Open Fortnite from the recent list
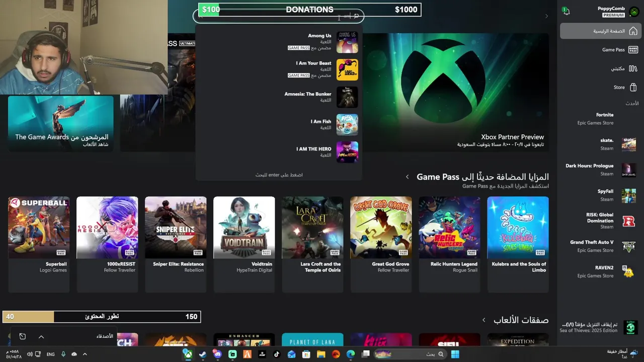 click(x=600, y=119)
